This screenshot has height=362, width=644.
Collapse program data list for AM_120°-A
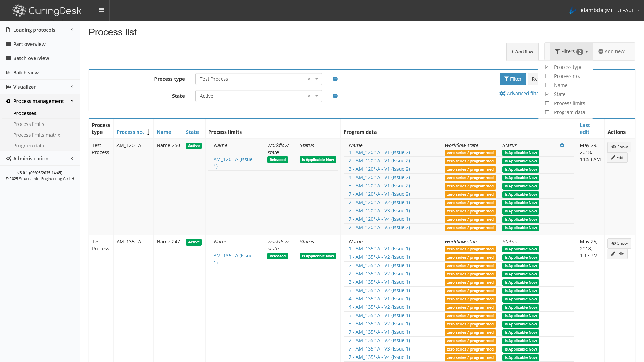(x=562, y=145)
